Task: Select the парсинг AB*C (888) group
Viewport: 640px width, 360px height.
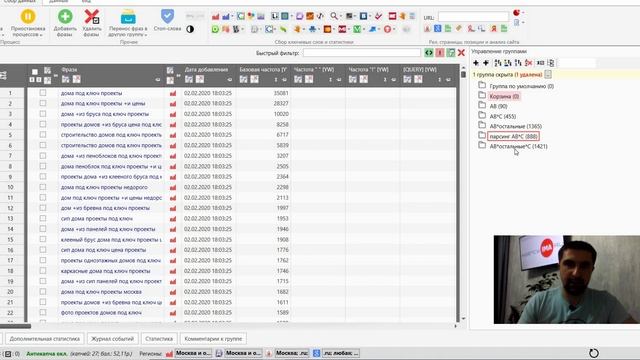Action: pos(513,136)
